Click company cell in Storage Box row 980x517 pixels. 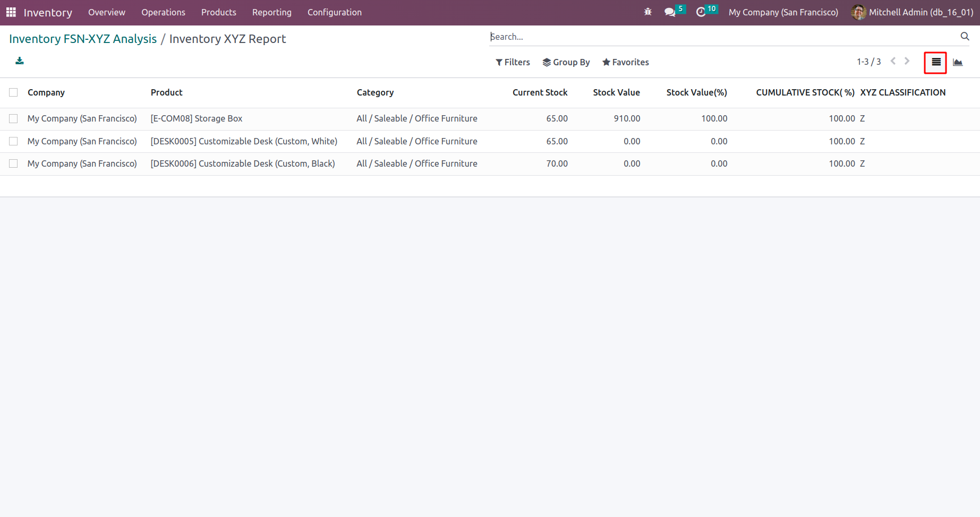[x=82, y=118]
